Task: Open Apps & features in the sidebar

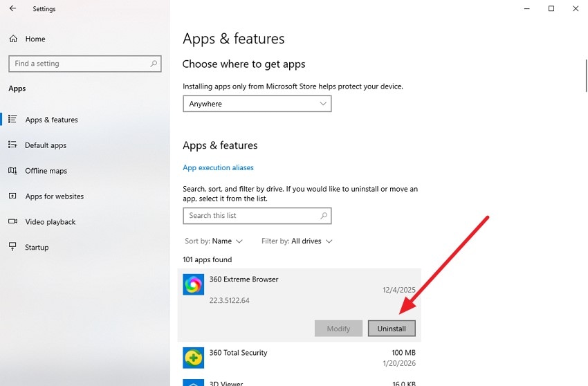Action: coord(51,120)
